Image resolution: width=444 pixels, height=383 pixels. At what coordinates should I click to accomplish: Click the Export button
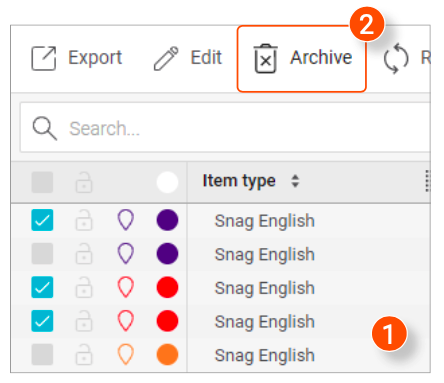pyautogui.click(x=77, y=58)
